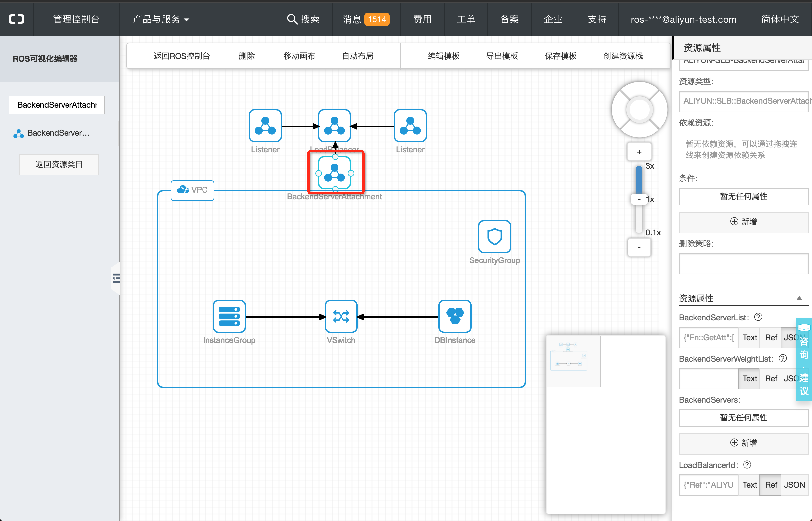Click the search magnifier icon
This screenshot has width=812, height=521.
[x=292, y=19]
